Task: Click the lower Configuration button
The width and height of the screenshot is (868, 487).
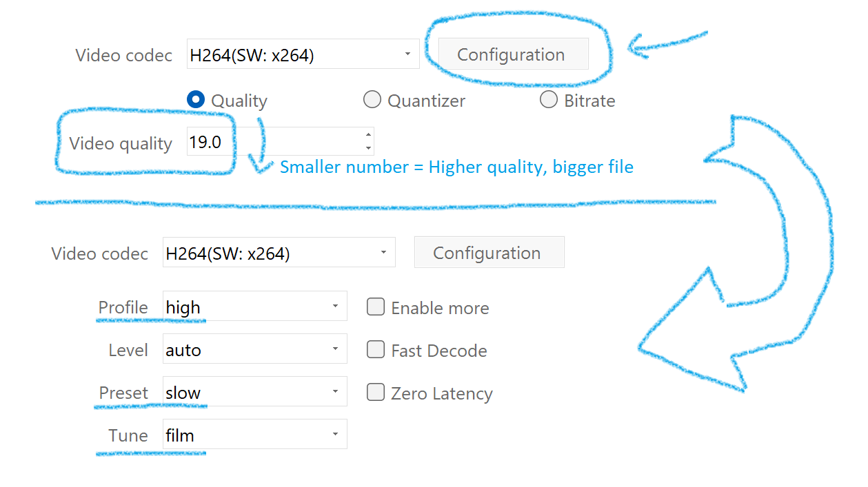Action: pos(489,253)
